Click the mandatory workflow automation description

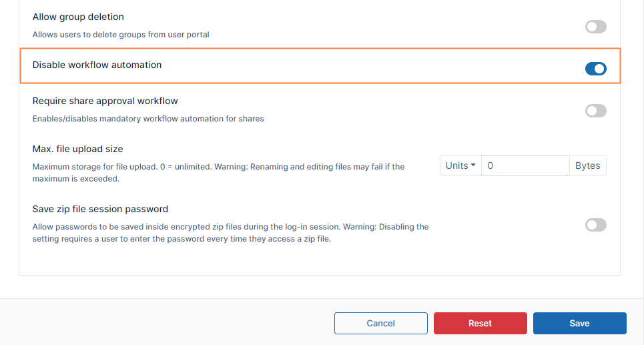coord(148,119)
